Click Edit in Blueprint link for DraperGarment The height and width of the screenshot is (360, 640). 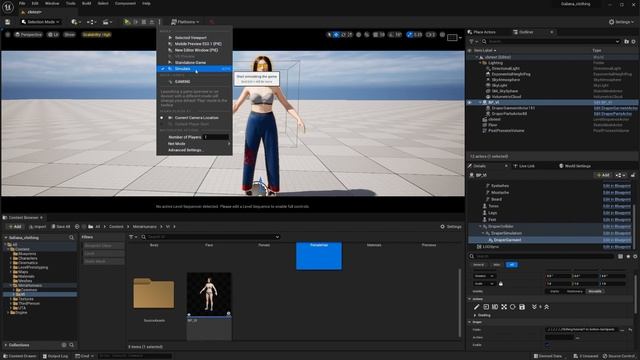616,240
